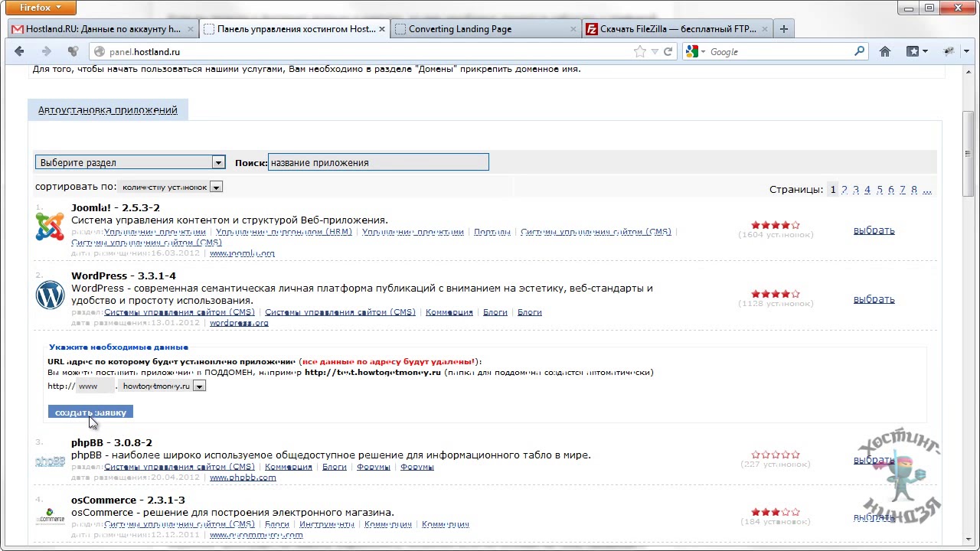
Task: Click Блоги link in phpBB row
Action: pyautogui.click(x=335, y=467)
